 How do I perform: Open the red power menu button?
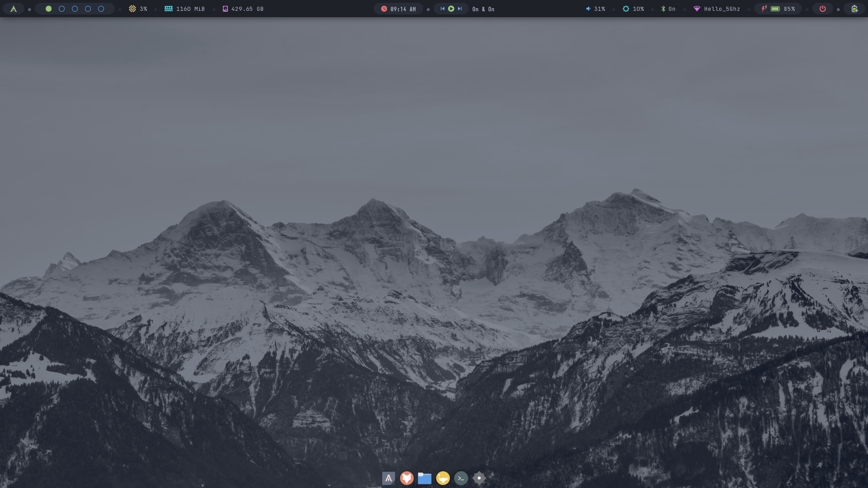[x=822, y=9]
